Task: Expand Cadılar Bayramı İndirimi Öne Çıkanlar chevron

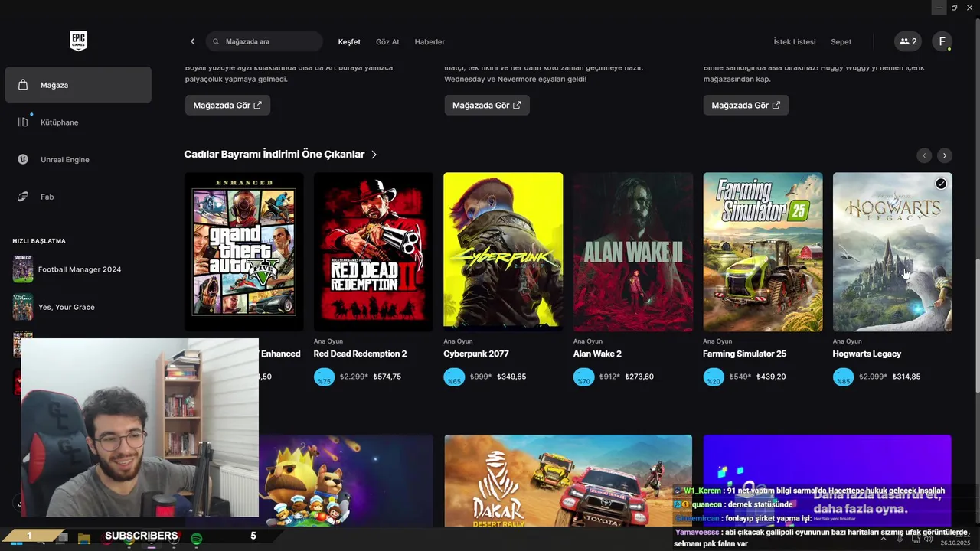Action: (x=374, y=155)
